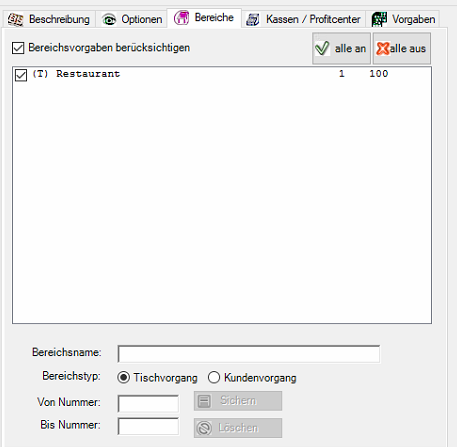Screen dimensions: 457x447
Task: Click the green checkmark icon on alle an
Action: click(x=322, y=48)
